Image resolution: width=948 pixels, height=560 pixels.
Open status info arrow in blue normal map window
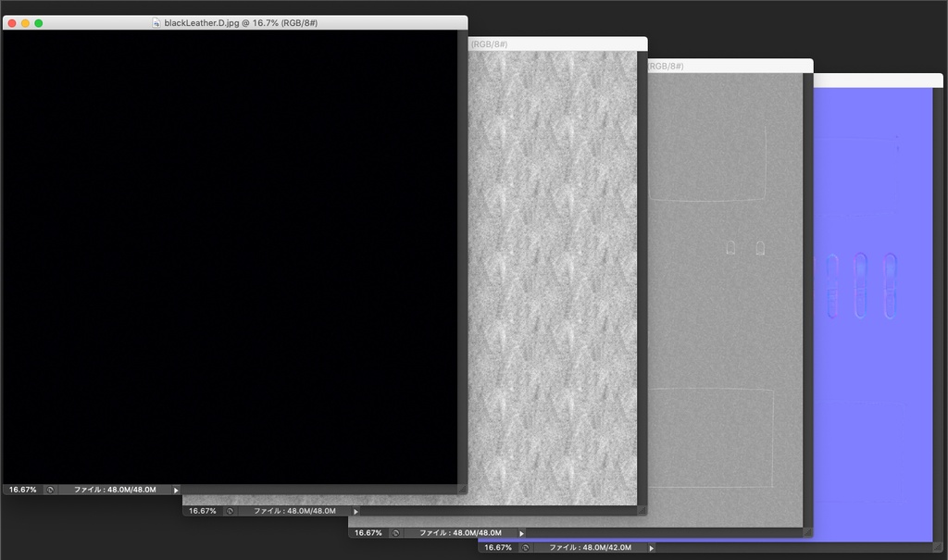coord(651,547)
